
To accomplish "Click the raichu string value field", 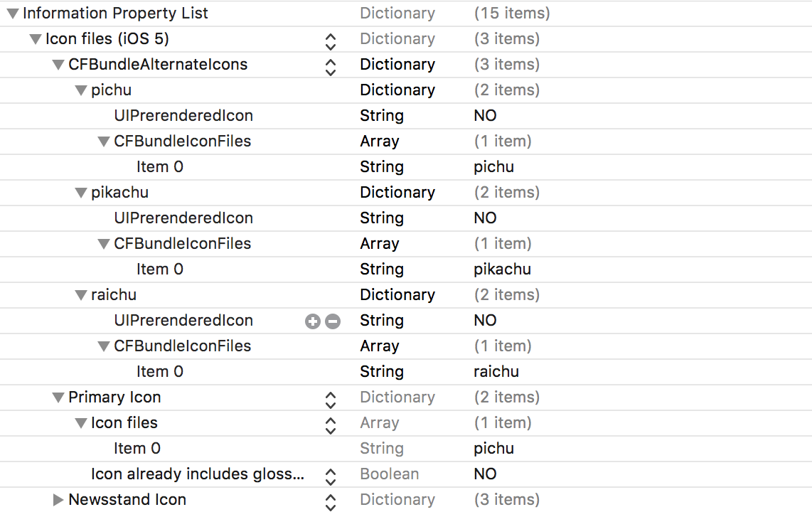I will pyautogui.click(x=496, y=371).
